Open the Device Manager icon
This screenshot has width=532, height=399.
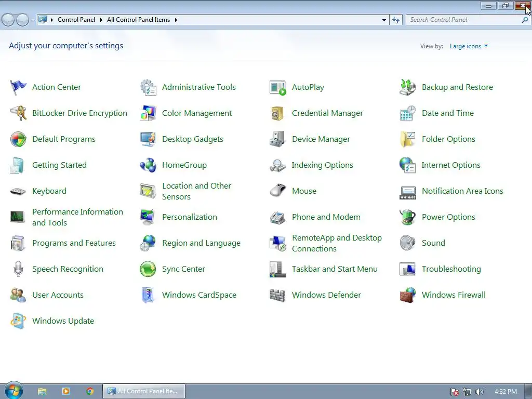(x=278, y=139)
